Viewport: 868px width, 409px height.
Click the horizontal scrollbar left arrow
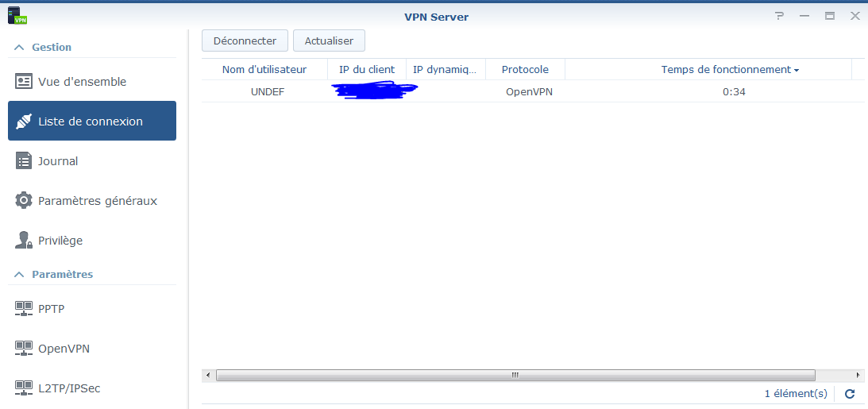208,375
